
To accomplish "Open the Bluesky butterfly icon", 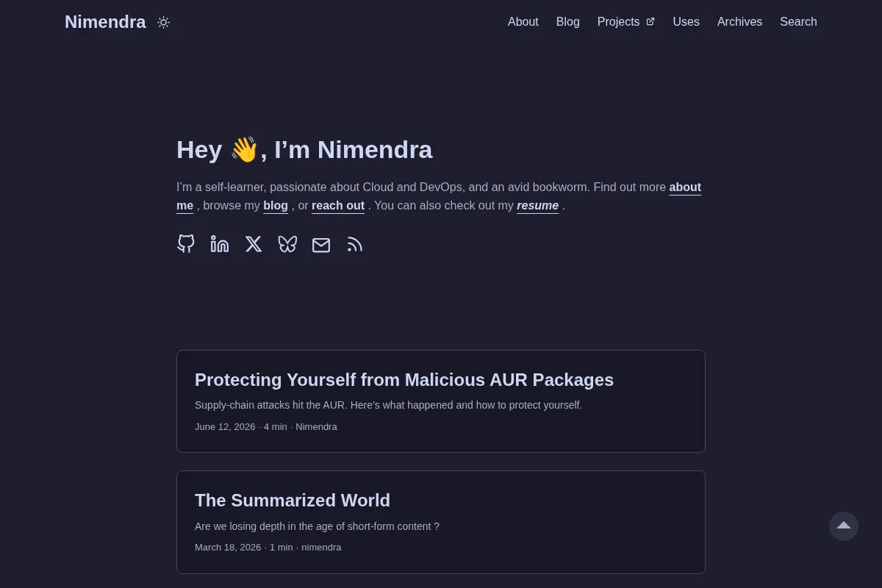I will point(287,244).
